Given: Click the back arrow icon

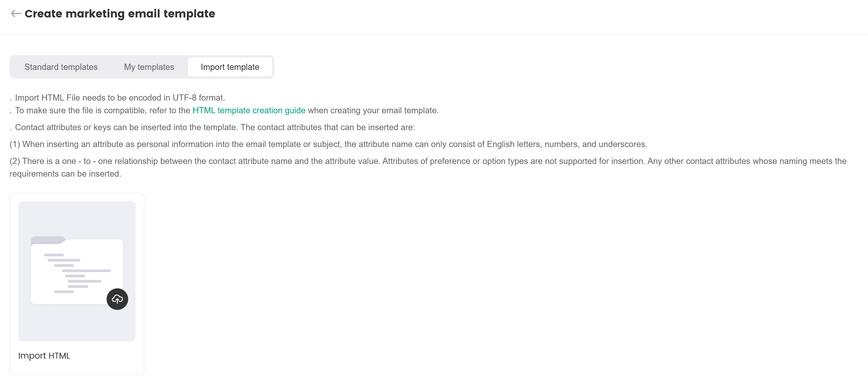Looking at the screenshot, I should (16, 14).
